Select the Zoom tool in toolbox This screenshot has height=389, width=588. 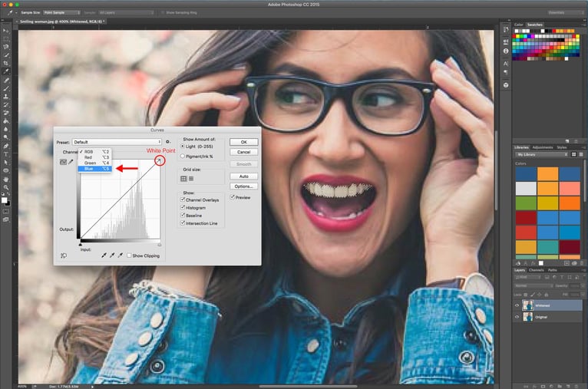(x=5, y=187)
